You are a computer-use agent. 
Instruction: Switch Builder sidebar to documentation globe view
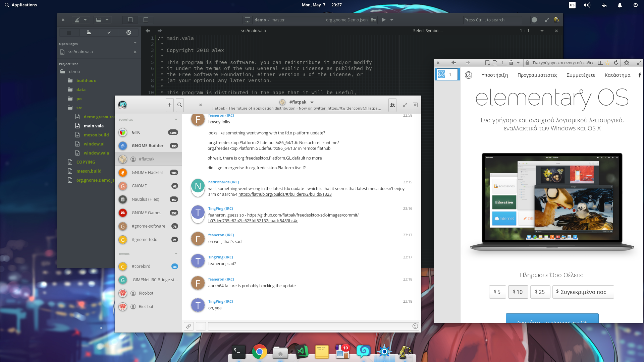tap(129, 33)
